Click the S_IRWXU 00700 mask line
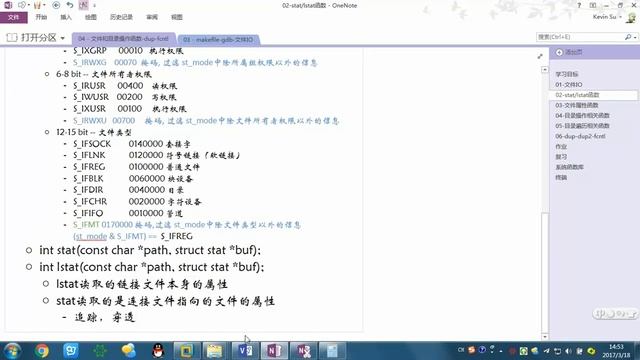Screen dimensions: 640x360 click(206, 120)
